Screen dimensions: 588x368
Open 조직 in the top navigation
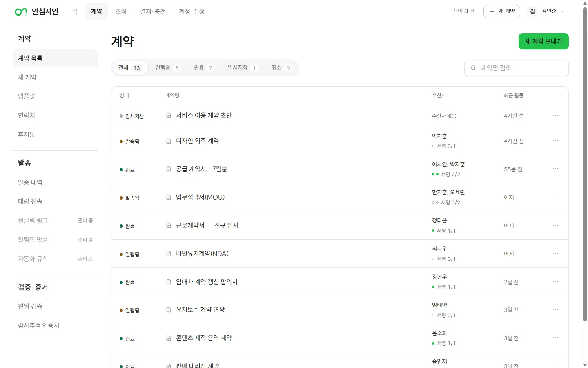[x=121, y=11]
